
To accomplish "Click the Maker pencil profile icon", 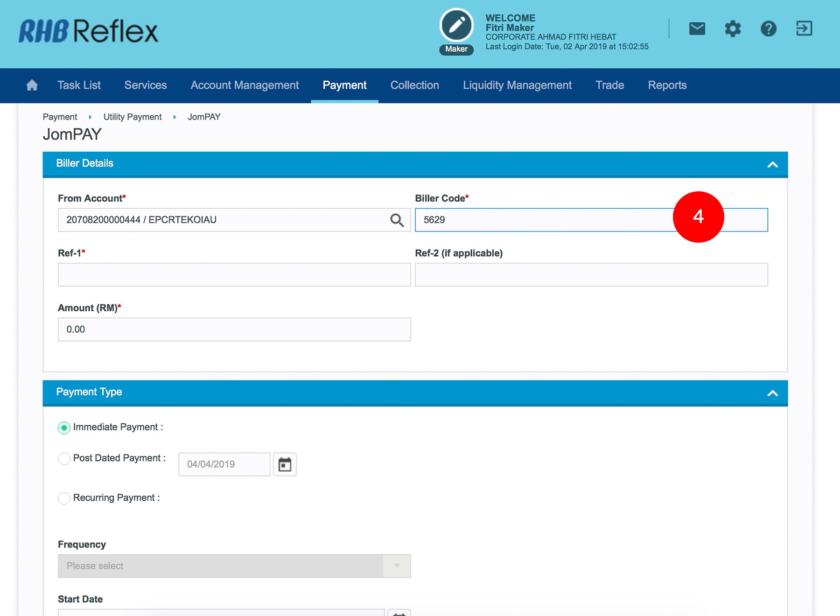I will click(x=456, y=26).
